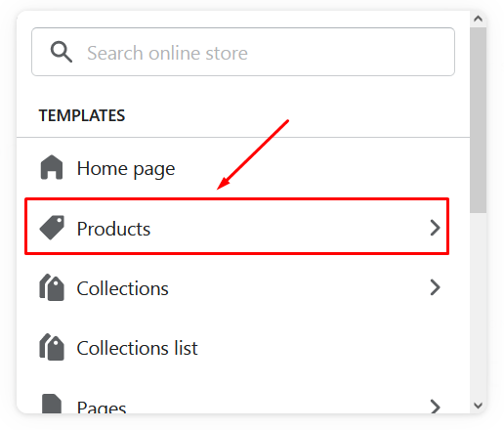This screenshot has height=430, width=504.
Task: Click the Home page house icon
Action: pyautogui.click(x=52, y=167)
